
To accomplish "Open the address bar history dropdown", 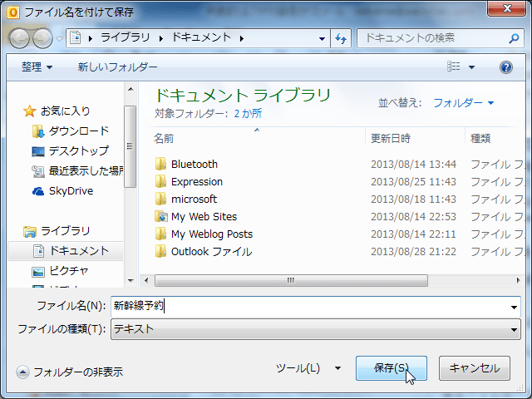I will pos(322,39).
